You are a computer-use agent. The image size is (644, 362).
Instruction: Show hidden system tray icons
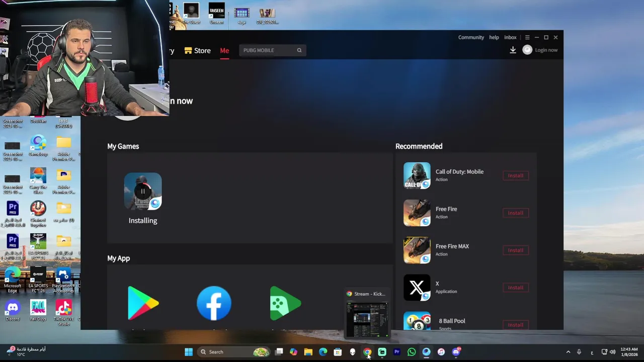point(568,352)
